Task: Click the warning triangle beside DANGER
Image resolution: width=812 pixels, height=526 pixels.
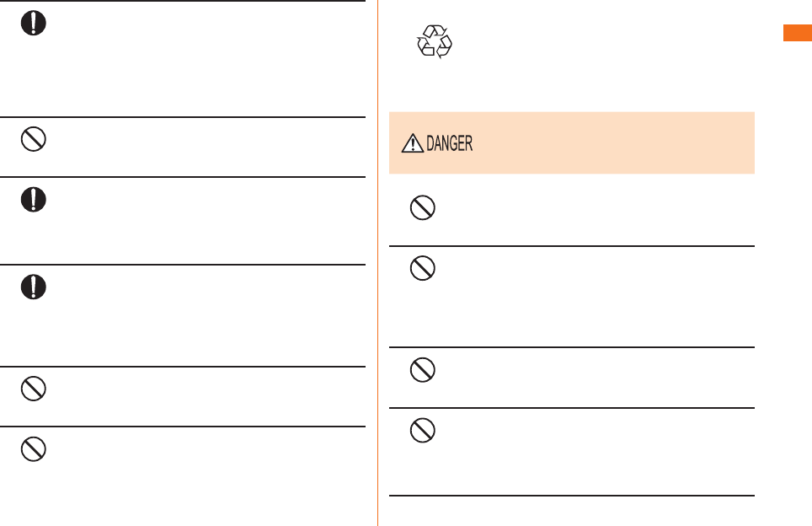Action: (x=413, y=143)
